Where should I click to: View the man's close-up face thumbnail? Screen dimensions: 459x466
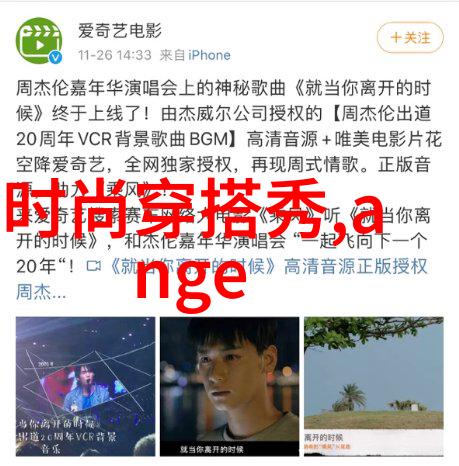(x=229, y=387)
